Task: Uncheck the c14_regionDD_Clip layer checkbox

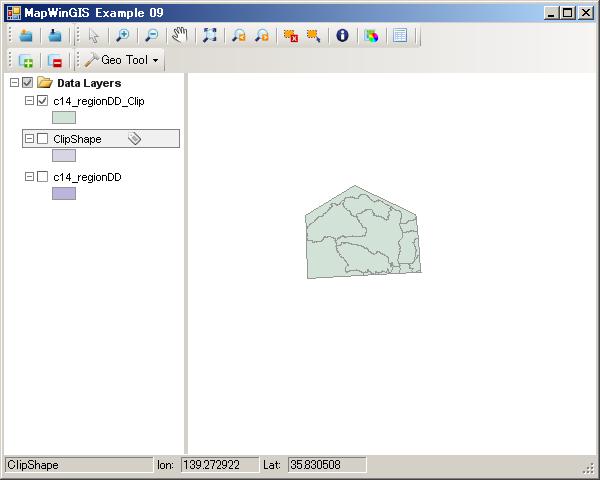Action: tap(42, 101)
